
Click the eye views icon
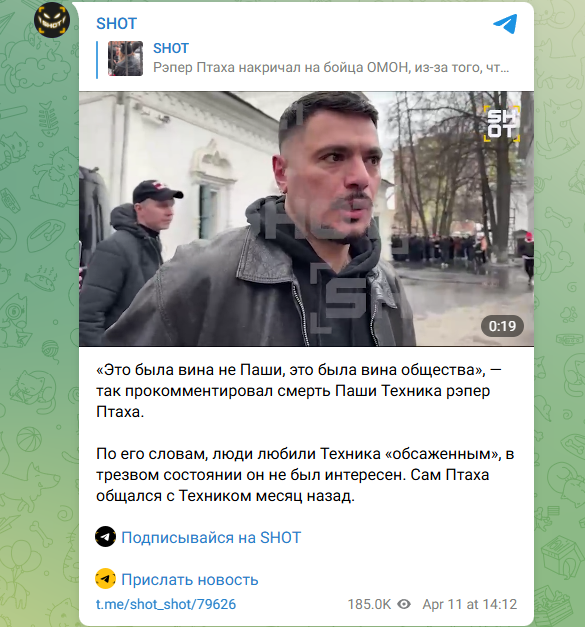(404, 604)
